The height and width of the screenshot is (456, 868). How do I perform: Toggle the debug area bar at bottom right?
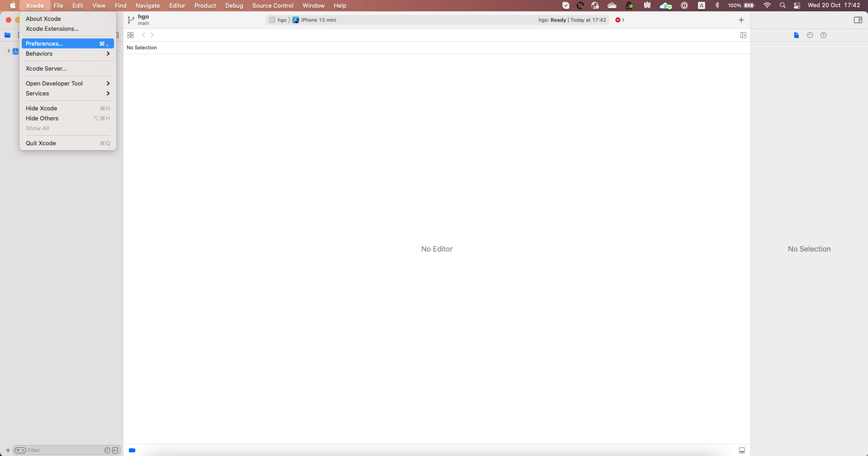741,450
